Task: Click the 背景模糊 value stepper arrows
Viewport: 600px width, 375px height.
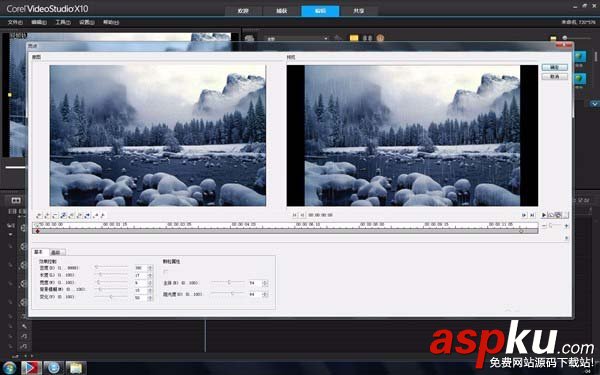Action: coord(150,290)
